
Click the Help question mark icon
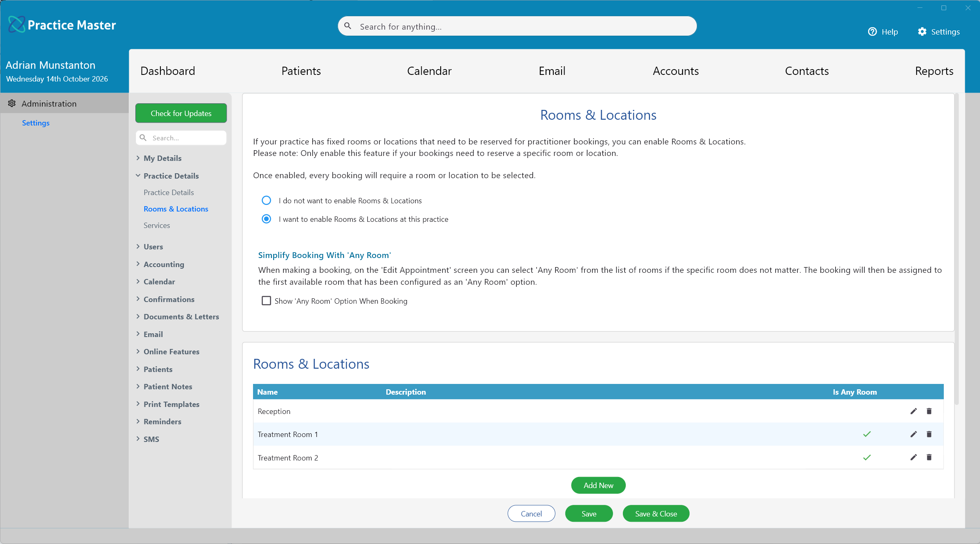coord(872,32)
